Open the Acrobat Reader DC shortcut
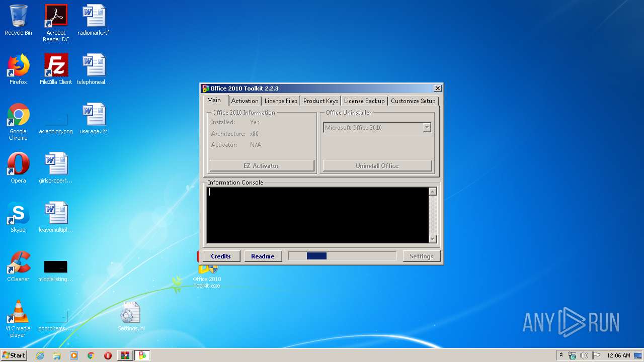The width and height of the screenshot is (644, 362). click(56, 23)
